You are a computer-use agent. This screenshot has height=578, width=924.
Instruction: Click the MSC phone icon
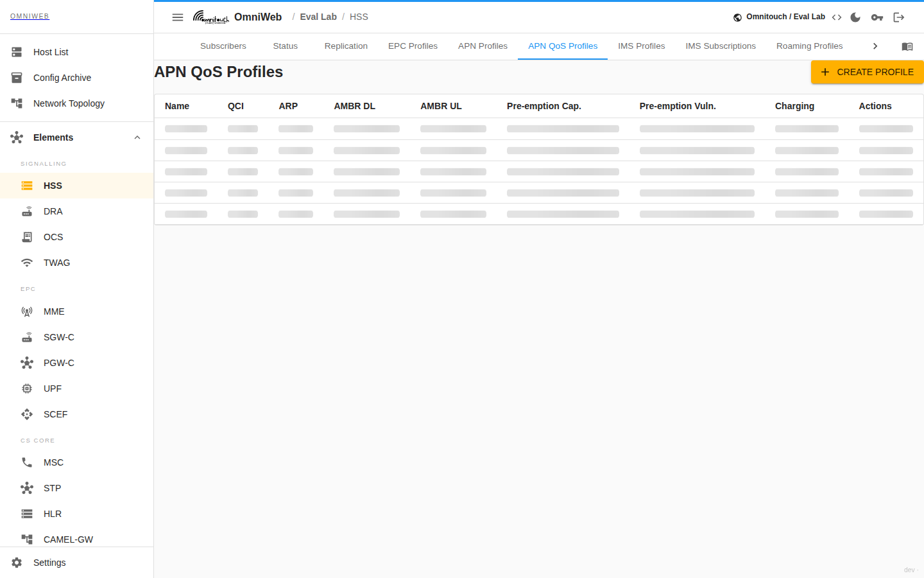pos(27,462)
